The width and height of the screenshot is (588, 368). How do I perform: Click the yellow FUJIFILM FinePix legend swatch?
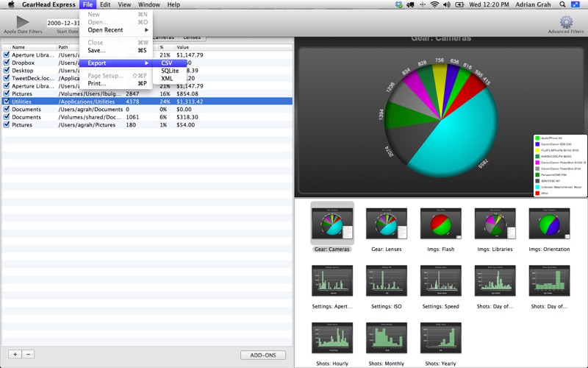click(x=537, y=150)
